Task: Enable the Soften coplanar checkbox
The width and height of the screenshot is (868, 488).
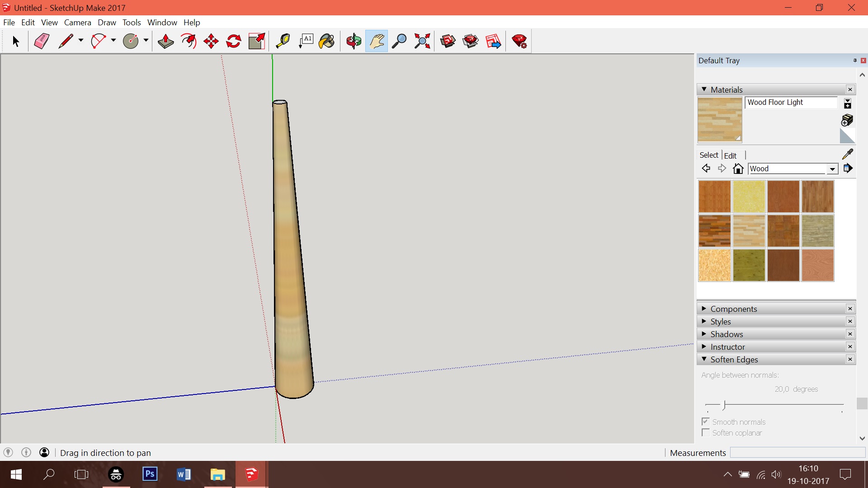Action: click(x=705, y=432)
